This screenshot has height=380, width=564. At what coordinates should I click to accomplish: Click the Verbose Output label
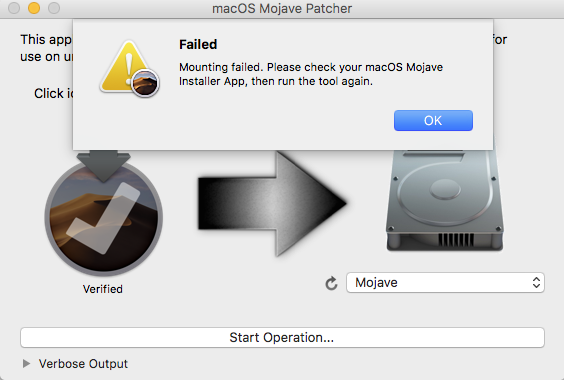(83, 363)
